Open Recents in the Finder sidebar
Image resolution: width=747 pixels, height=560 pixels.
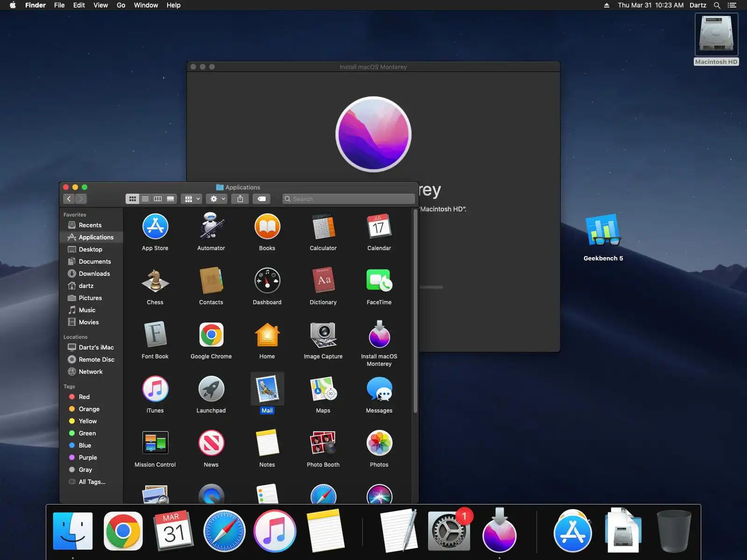[x=92, y=225]
